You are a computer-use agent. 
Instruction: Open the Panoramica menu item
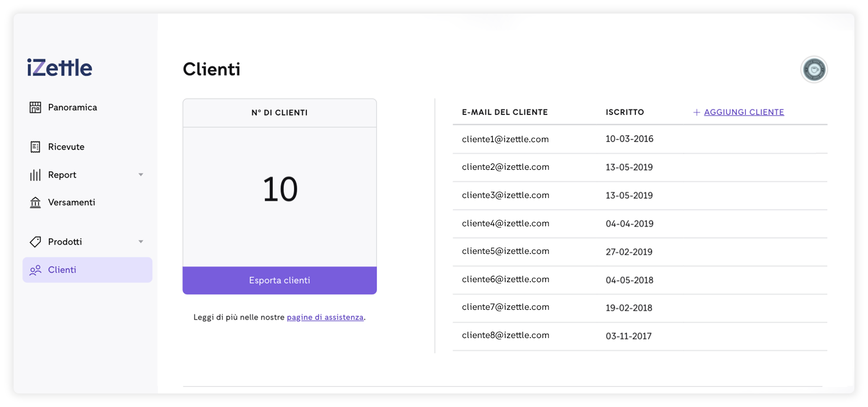tap(72, 107)
